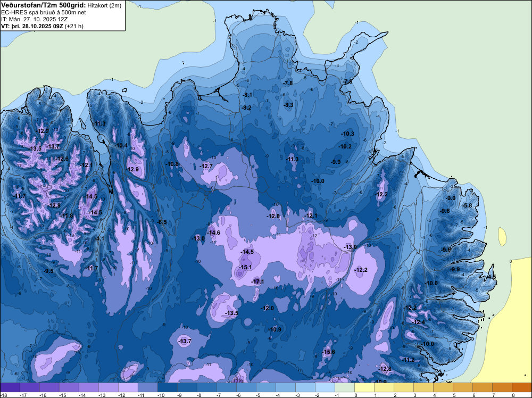This screenshot has height=398, width=532.
Task: Click the 6 legend color swatch
Action: click(482, 388)
